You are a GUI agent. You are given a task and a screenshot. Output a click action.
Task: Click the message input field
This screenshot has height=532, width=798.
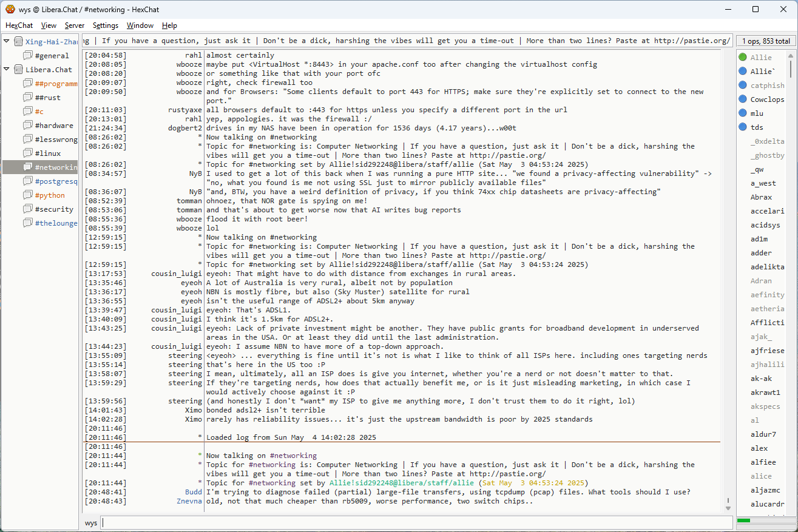tap(416, 523)
